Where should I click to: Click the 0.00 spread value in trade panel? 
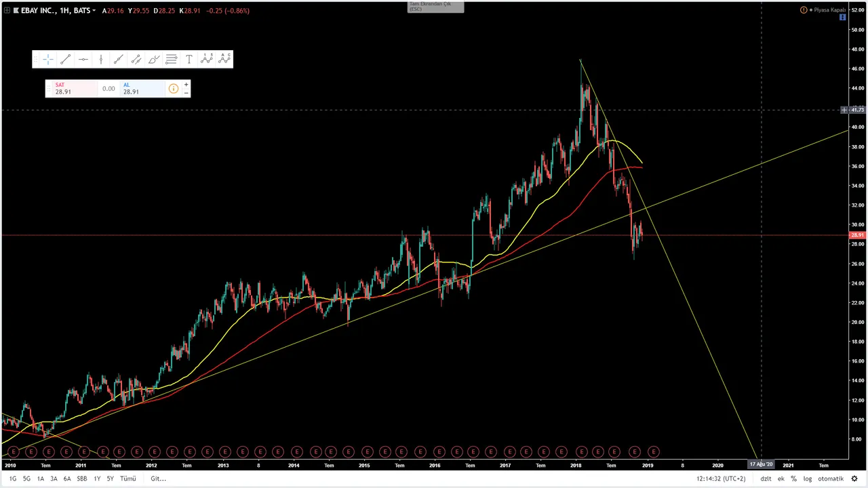[108, 89]
